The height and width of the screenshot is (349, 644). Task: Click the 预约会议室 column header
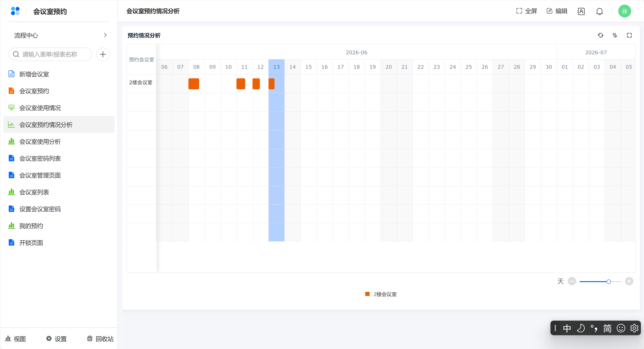click(141, 60)
